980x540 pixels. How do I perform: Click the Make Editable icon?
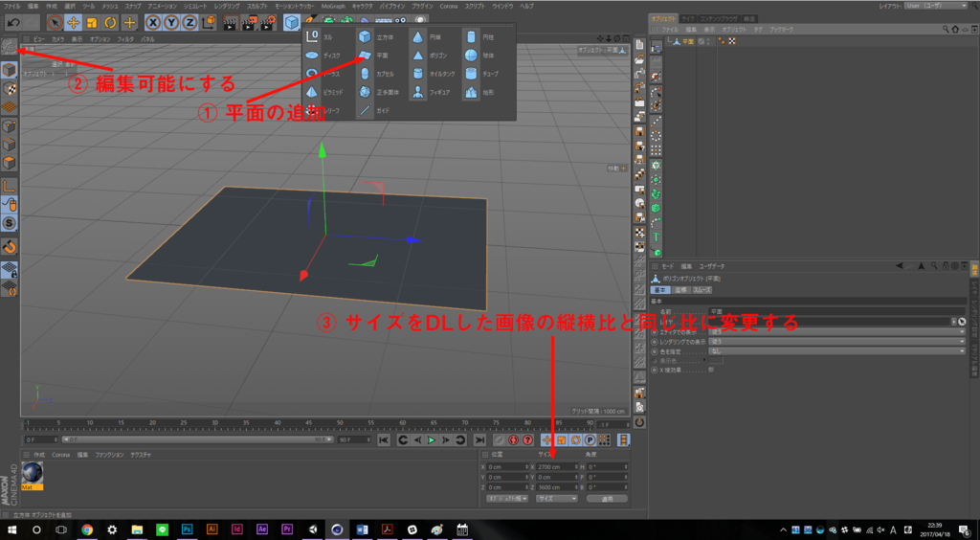(10, 47)
